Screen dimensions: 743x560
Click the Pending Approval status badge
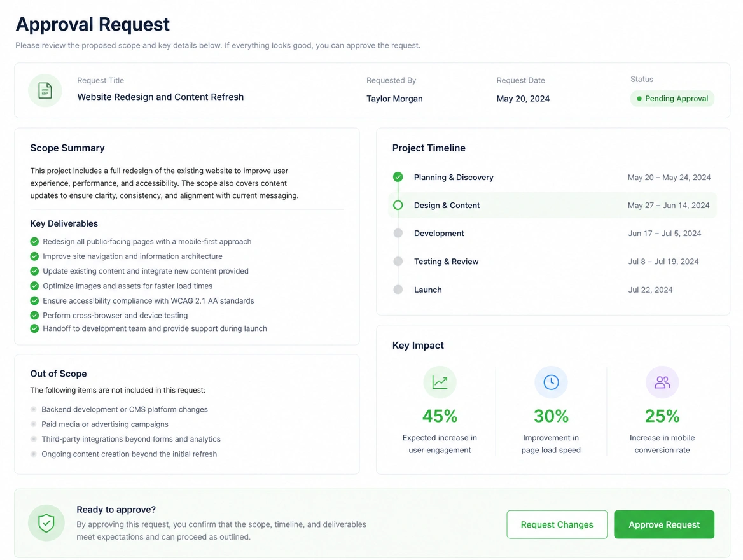coord(672,99)
